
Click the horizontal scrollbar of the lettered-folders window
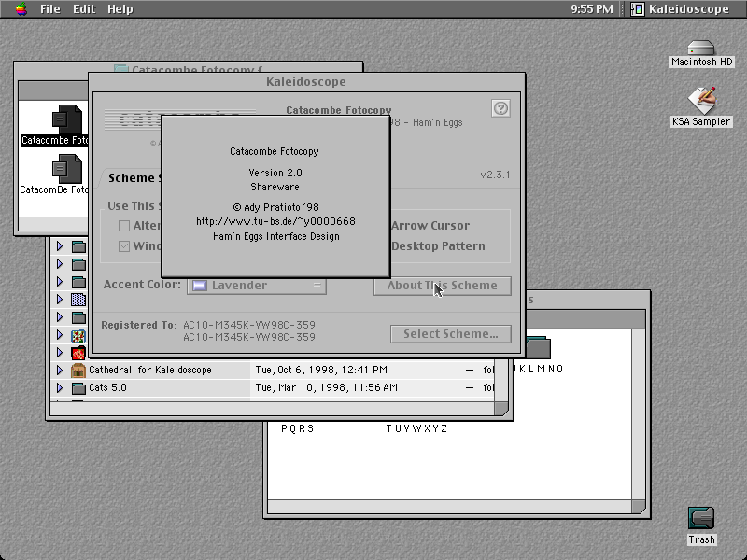449,507
